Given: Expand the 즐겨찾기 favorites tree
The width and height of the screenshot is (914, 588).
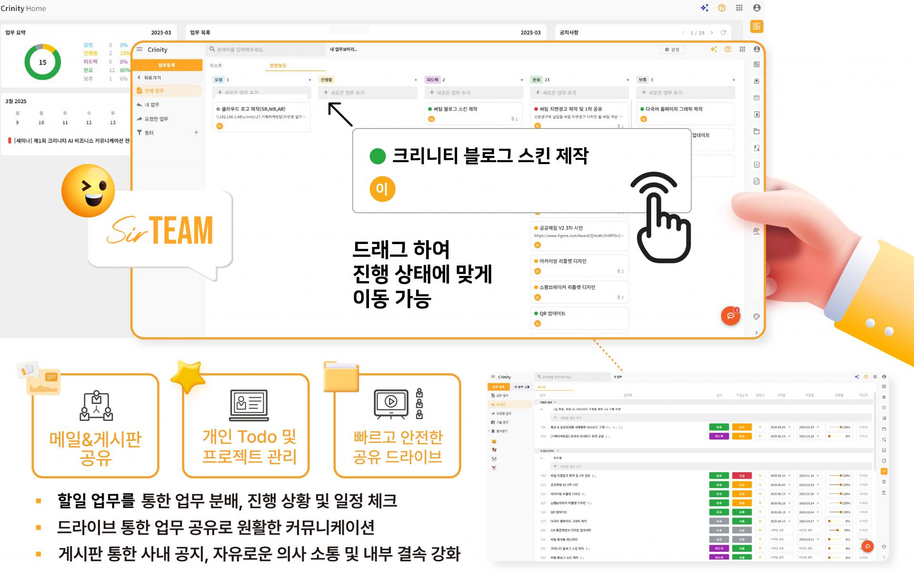Looking at the screenshot, I should click(x=488, y=431).
